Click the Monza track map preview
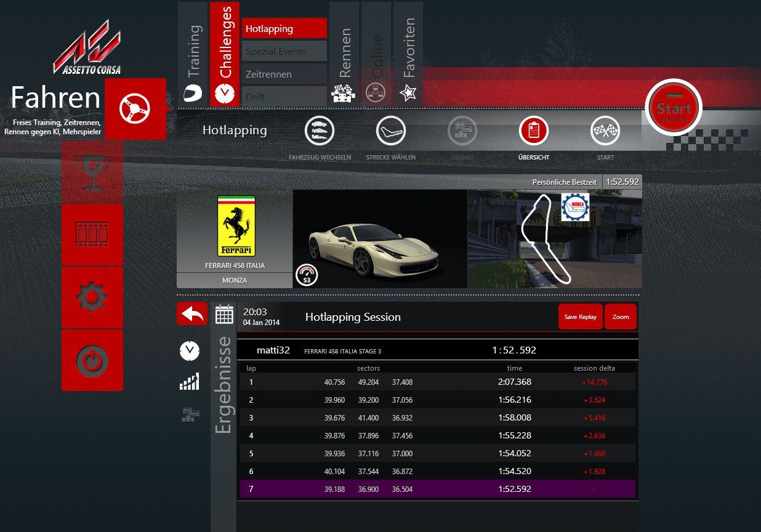This screenshot has width=761, height=532. [555, 239]
